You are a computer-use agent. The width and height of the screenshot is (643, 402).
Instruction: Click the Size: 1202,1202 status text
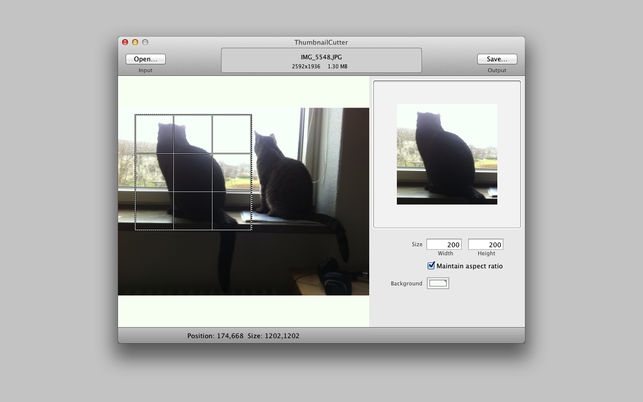[274, 336]
